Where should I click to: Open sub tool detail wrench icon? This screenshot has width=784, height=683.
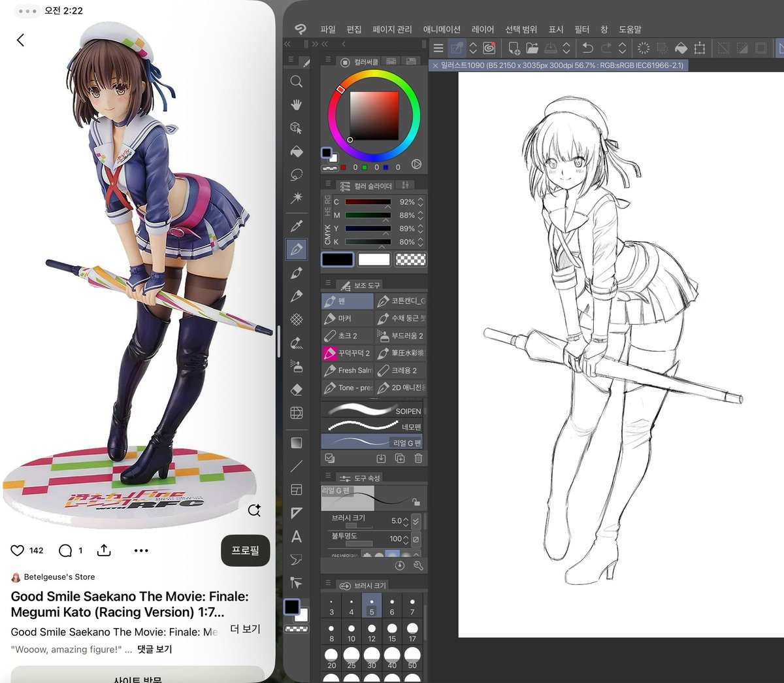coord(418,565)
